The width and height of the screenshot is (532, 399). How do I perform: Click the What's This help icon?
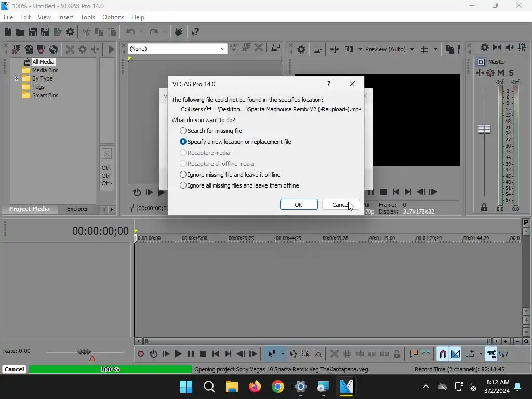tap(195, 32)
